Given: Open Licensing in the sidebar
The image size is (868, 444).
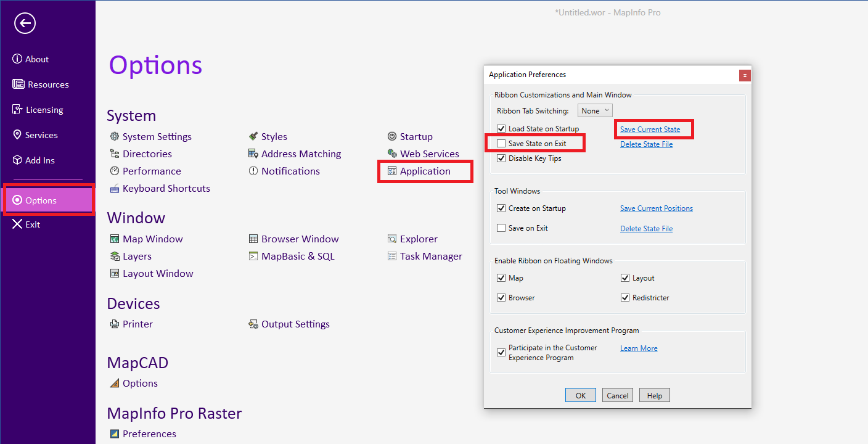Looking at the screenshot, I should [38, 110].
